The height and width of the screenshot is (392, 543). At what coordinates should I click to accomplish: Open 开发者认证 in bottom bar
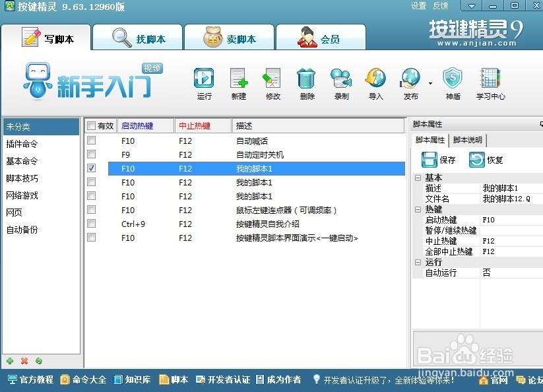pyautogui.click(x=223, y=380)
